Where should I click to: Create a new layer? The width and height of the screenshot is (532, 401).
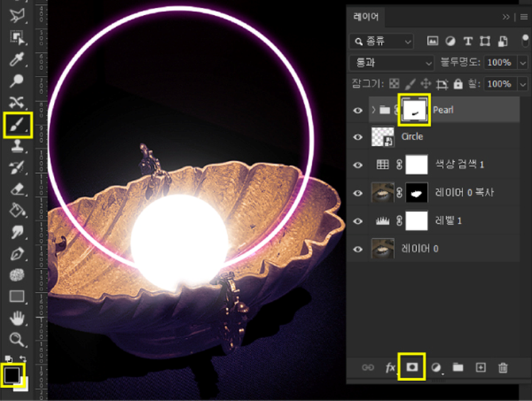click(481, 368)
